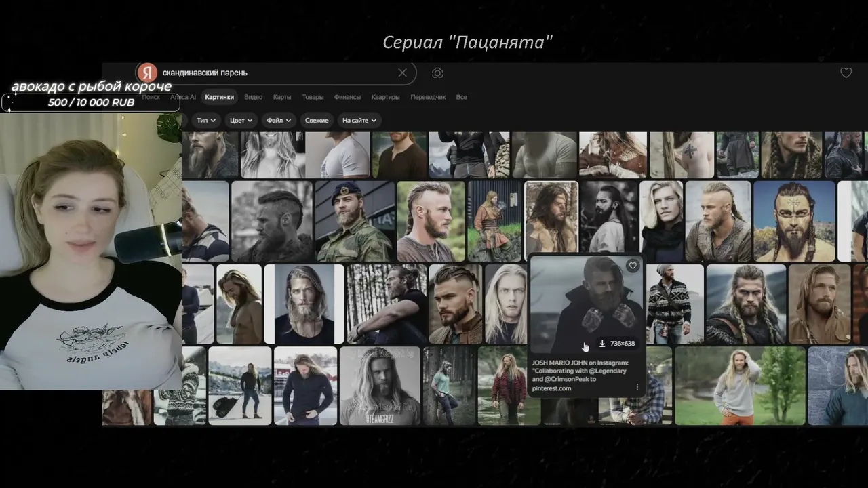Open the Файл filter dropdown
The width and height of the screenshot is (868, 488).
(x=279, y=120)
